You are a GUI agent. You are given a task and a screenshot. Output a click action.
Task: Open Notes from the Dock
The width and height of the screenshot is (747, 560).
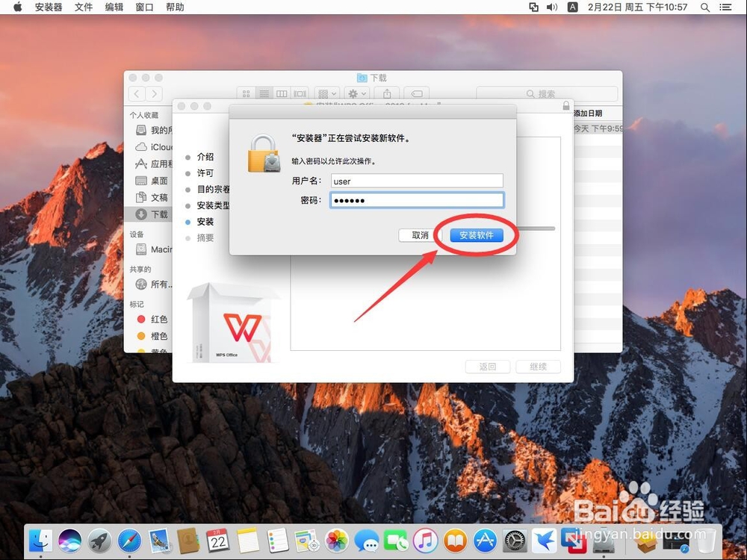pos(248,541)
